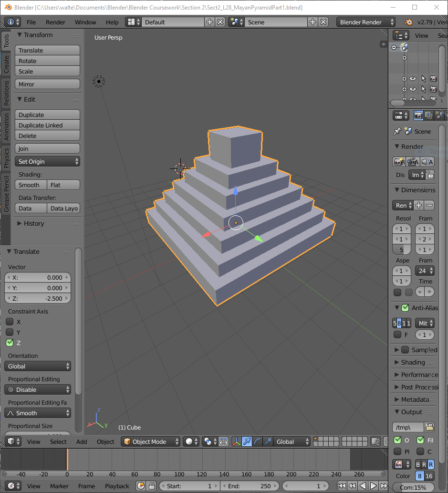Click the Join button
Screen dimensions: 448x493
pos(47,149)
